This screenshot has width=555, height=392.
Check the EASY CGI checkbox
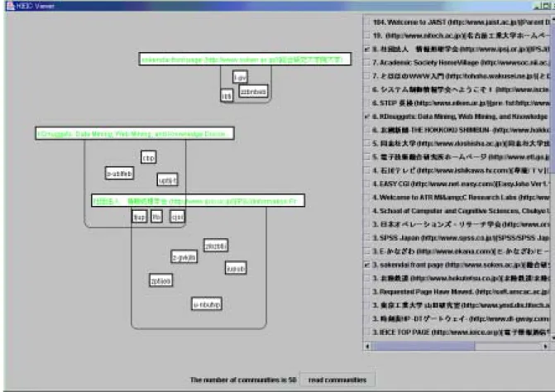[367, 184]
